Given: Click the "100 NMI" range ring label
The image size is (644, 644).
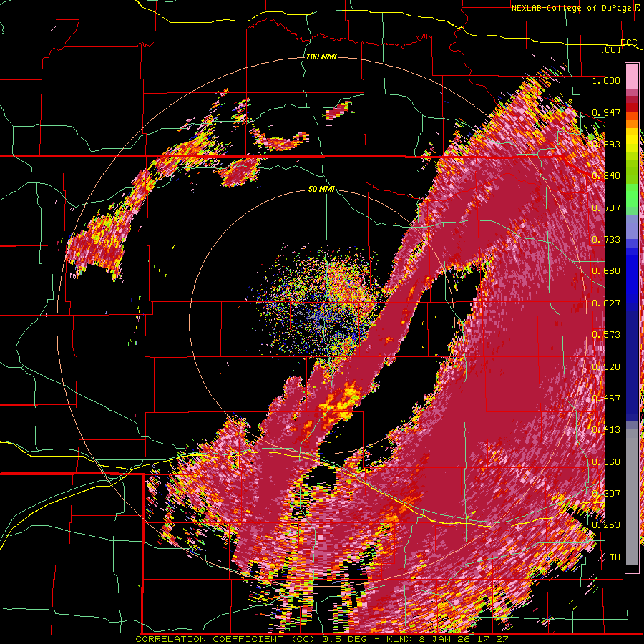Looking at the screenshot, I should pos(321,57).
